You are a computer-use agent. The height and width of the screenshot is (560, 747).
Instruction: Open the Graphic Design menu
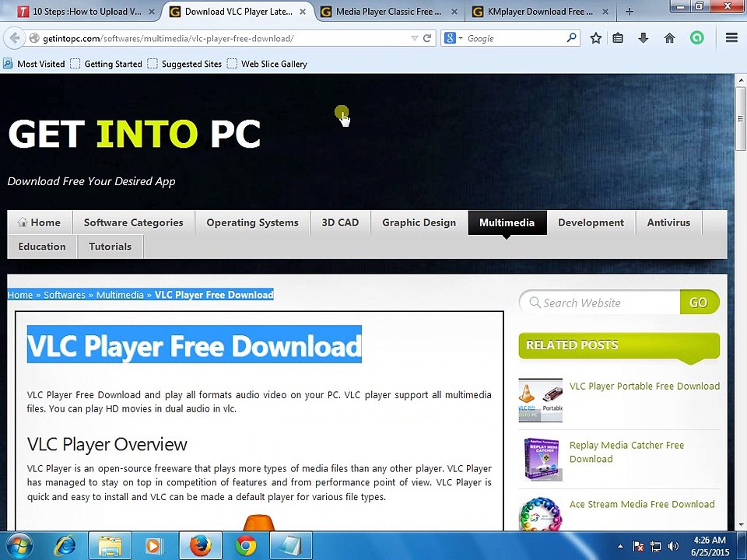click(x=419, y=222)
